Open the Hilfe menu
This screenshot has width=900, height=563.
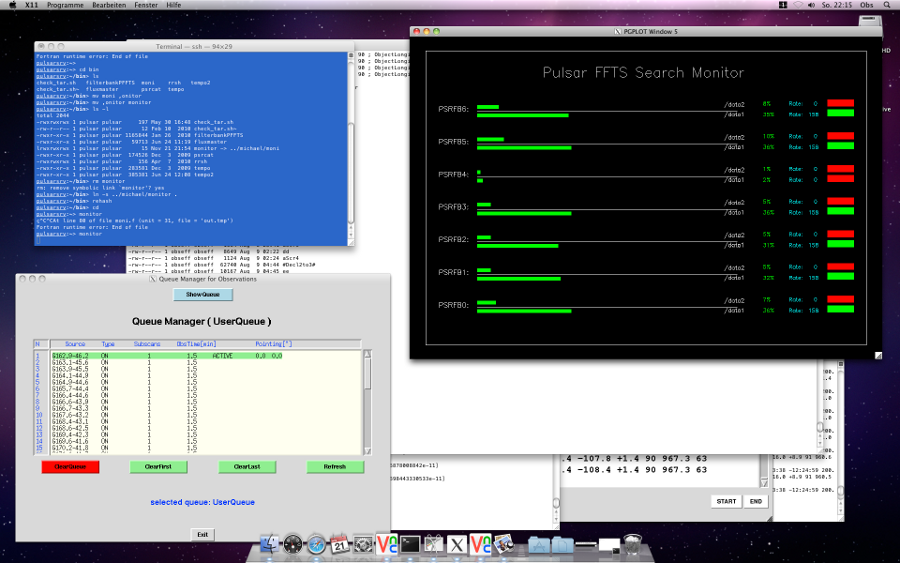(173, 5)
